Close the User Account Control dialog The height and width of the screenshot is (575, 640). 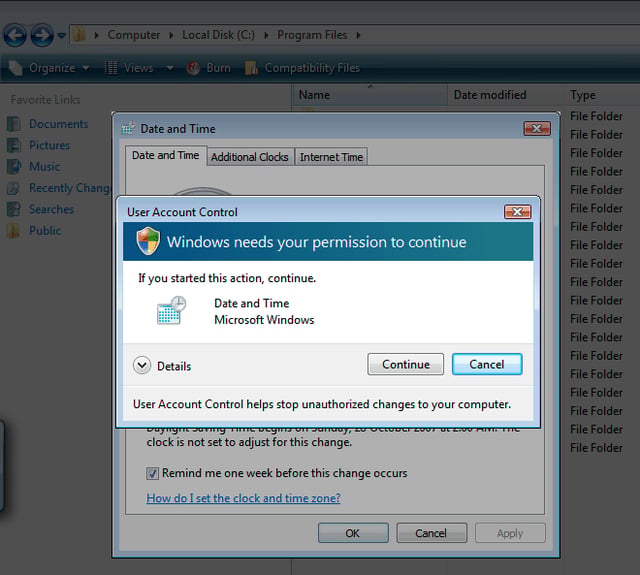[517, 212]
